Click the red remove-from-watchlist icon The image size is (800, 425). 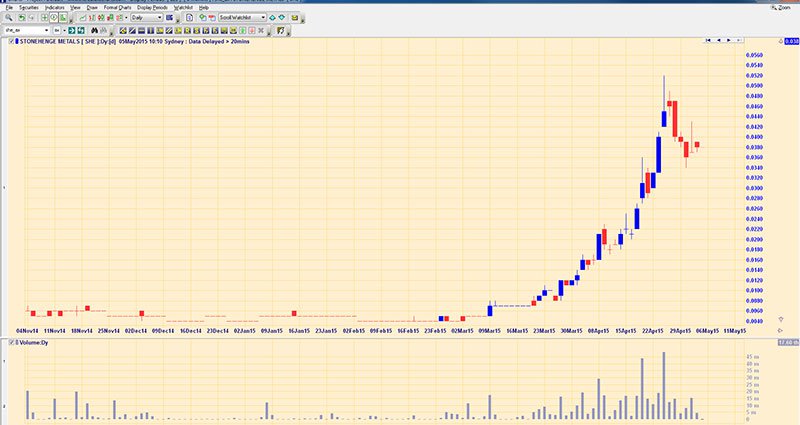(212, 17)
